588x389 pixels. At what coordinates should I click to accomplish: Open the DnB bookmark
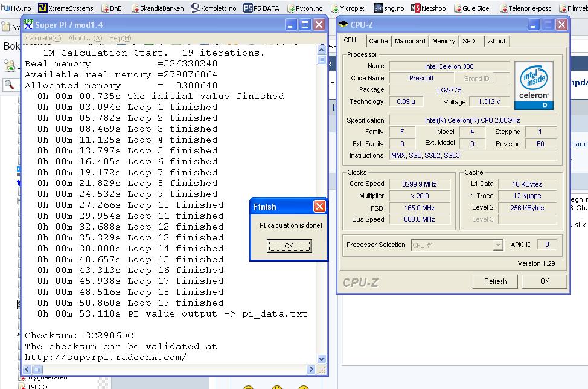click(112, 8)
